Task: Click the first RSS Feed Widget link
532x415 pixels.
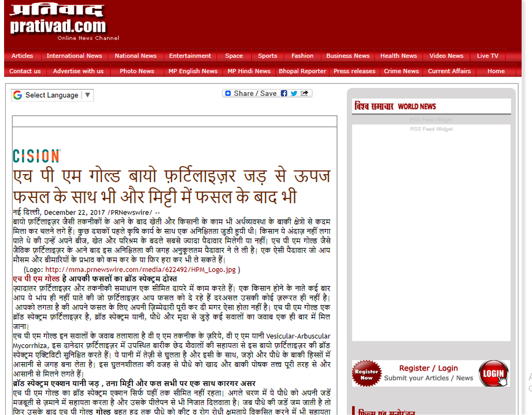Action: coord(431,120)
